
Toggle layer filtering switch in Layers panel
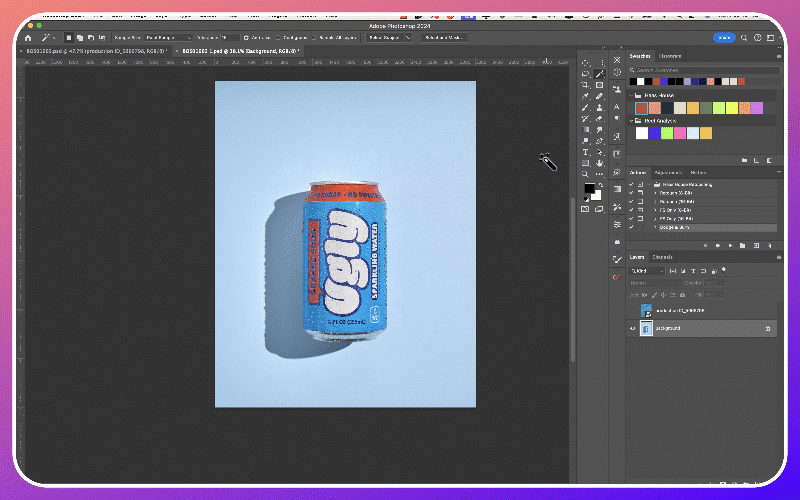[x=723, y=270]
